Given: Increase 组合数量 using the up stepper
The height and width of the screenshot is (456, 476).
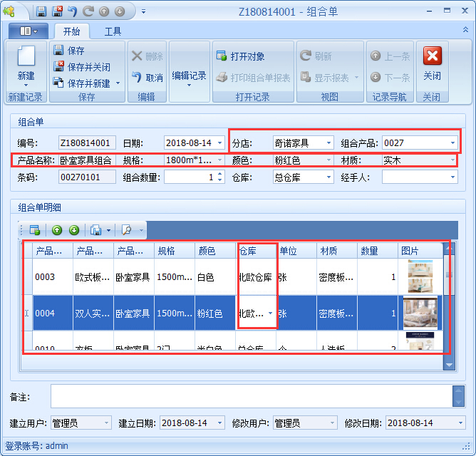Looking at the screenshot, I should click(219, 175).
